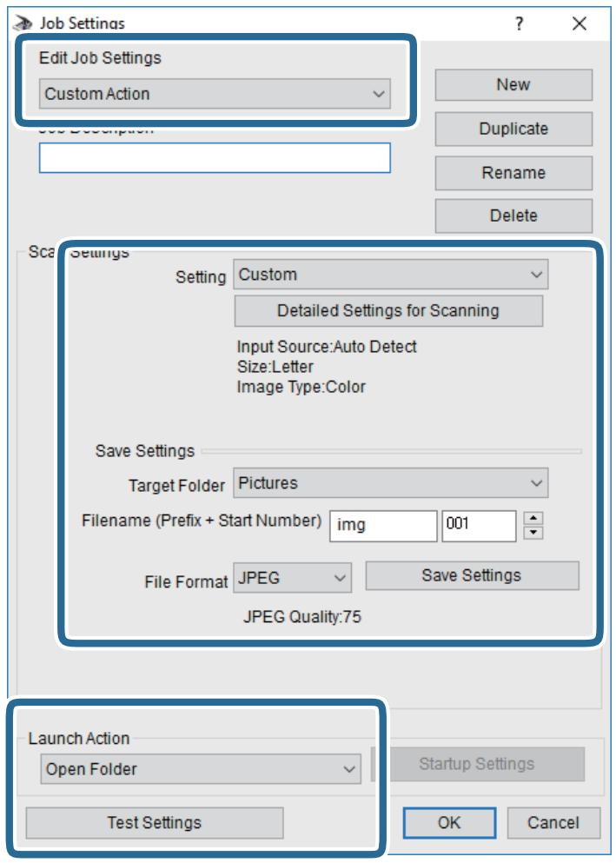This screenshot has width=616, height=863.
Task: Open Detailed Settings for Scanning
Action: coord(388,310)
